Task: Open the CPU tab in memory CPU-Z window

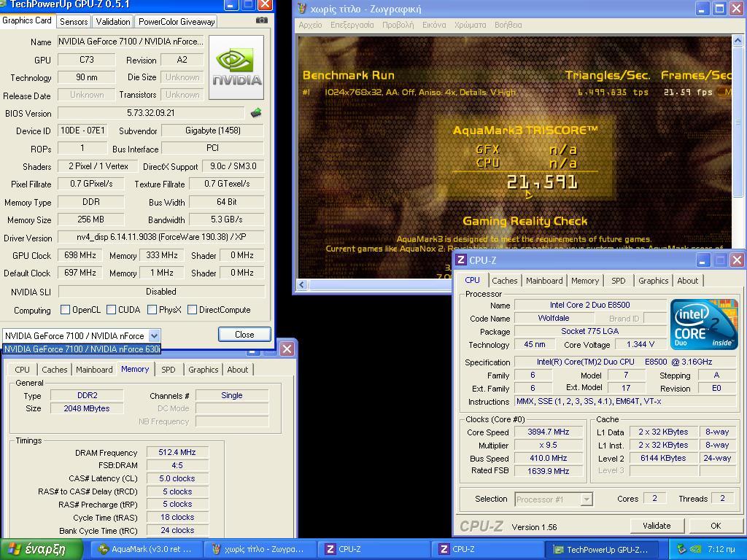Action: [22, 370]
